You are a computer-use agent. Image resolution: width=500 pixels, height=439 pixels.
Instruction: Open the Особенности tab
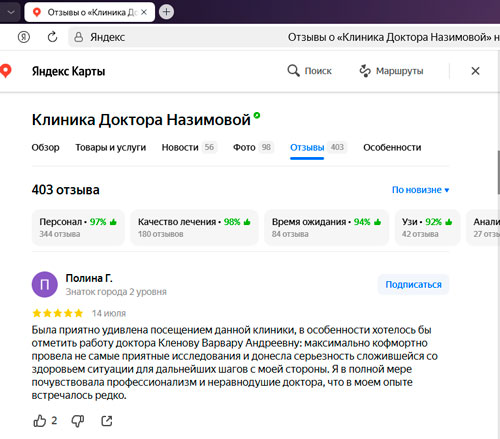point(392,147)
